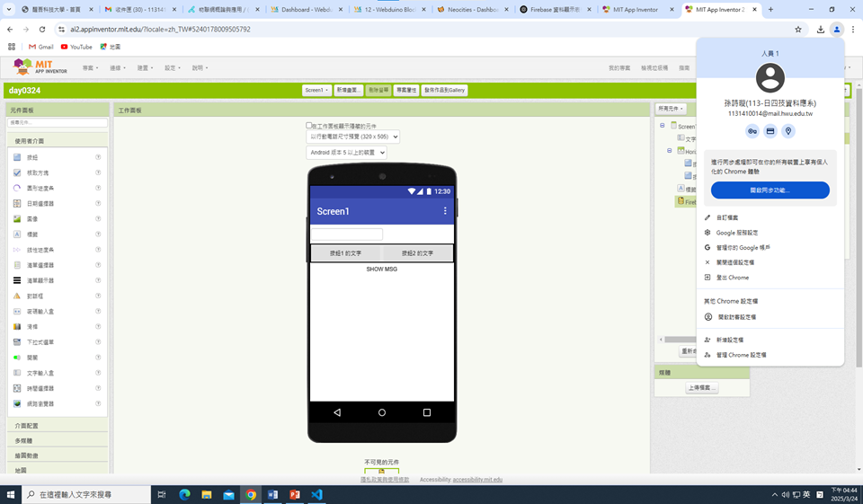863x504 pixels.
Task: Select the circular progress component icon
Action: [x=17, y=188]
